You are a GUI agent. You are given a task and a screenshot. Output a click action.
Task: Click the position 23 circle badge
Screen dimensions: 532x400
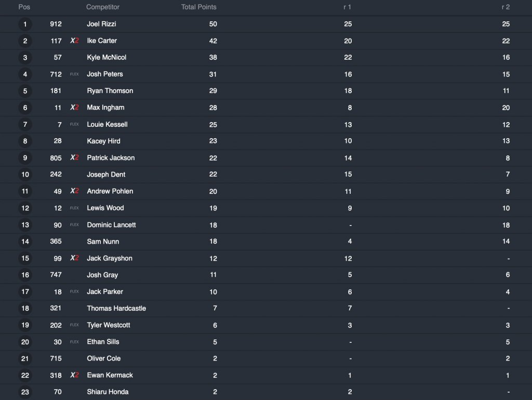(x=25, y=392)
